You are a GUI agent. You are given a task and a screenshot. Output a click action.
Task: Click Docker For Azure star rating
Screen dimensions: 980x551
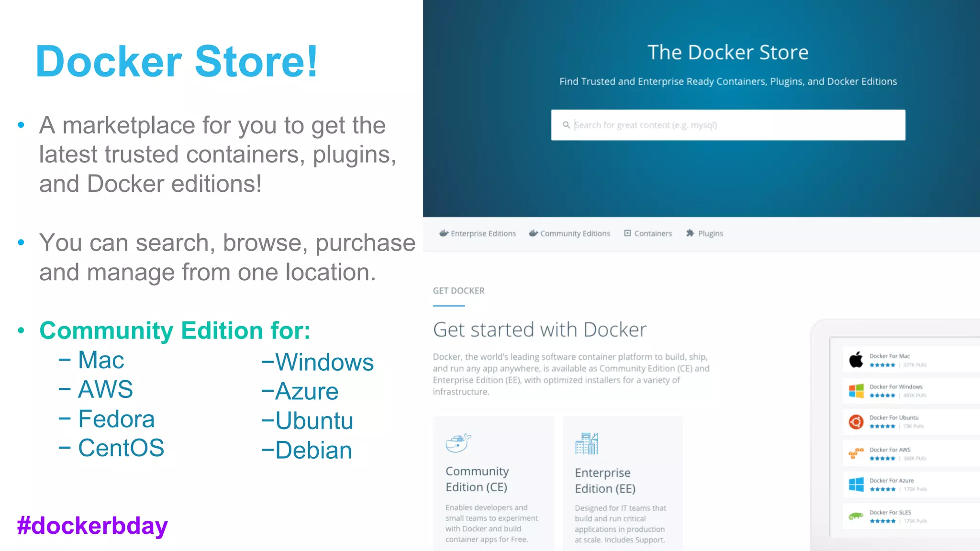pyautogui.click(x=882, y=489)
